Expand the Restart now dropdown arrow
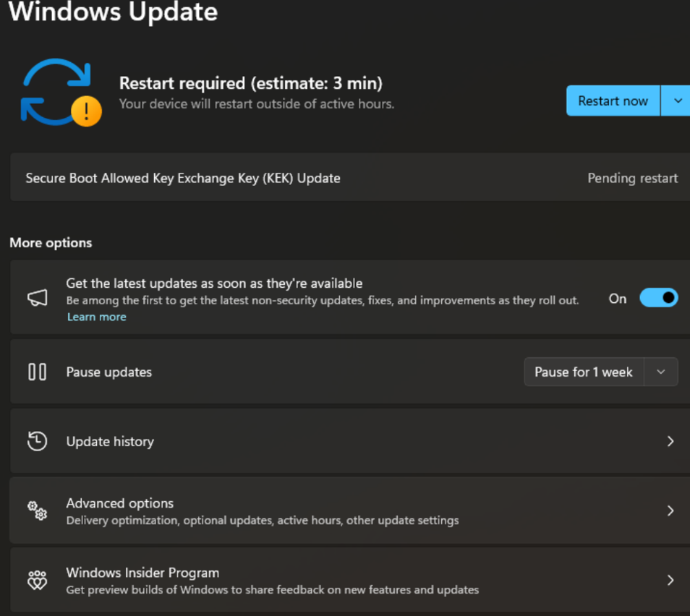 pyautogui.click(x=677, y=100)
